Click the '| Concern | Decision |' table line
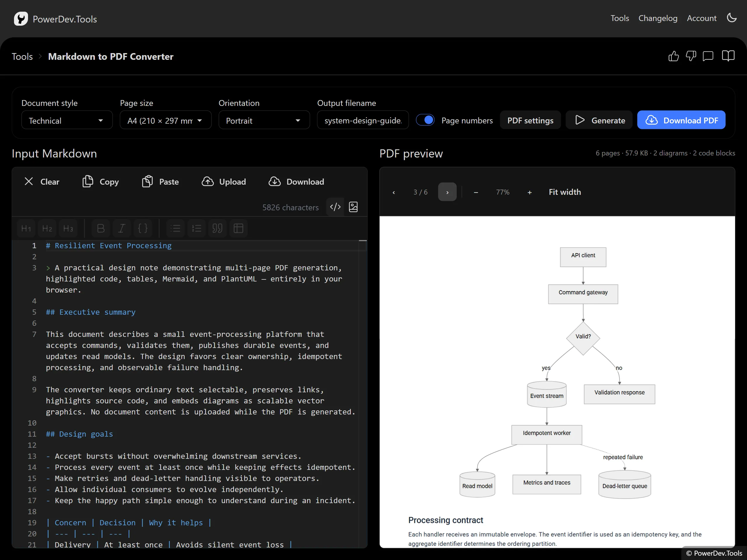This screenshot has width=747, height=560. pyautogui.click(x=129, y=523)
